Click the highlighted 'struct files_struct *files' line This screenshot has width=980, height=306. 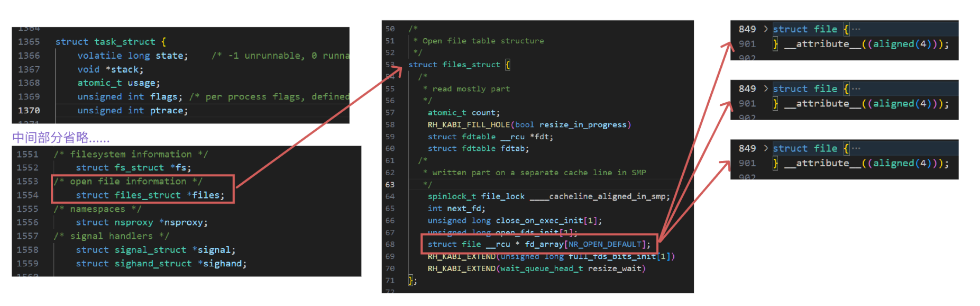pyautogui.click(x=150, y=195)
